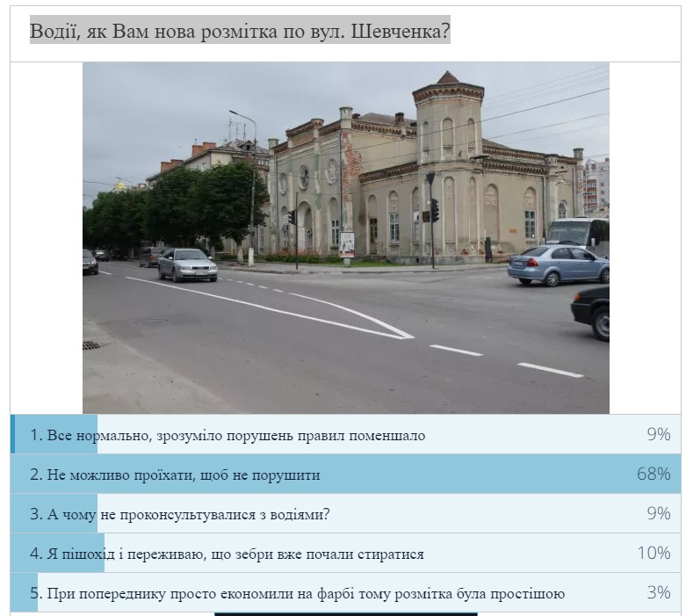This screenshot has width=686, height=616.
Task: Click the 10% result value
Action: 654,553
